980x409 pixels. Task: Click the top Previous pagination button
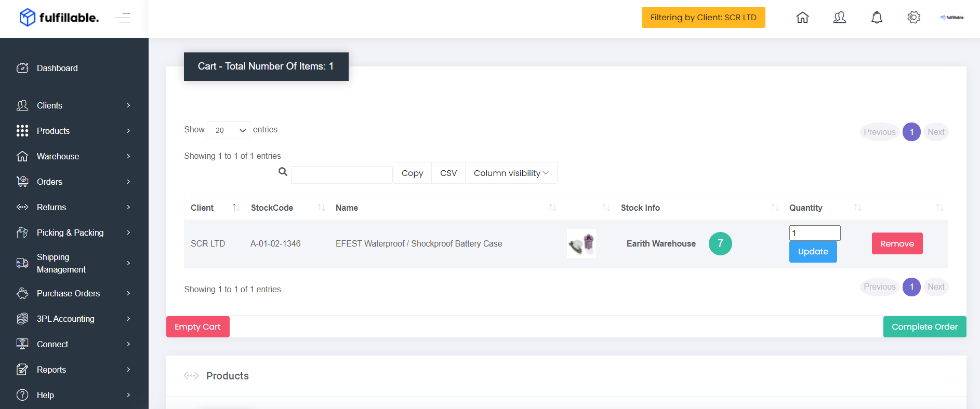click(x=879, y=132)
